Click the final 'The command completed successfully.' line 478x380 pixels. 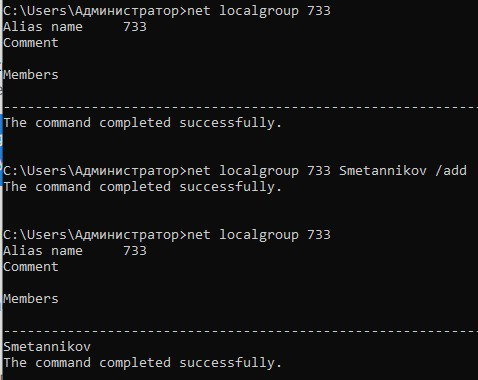(x=143, y=363)
